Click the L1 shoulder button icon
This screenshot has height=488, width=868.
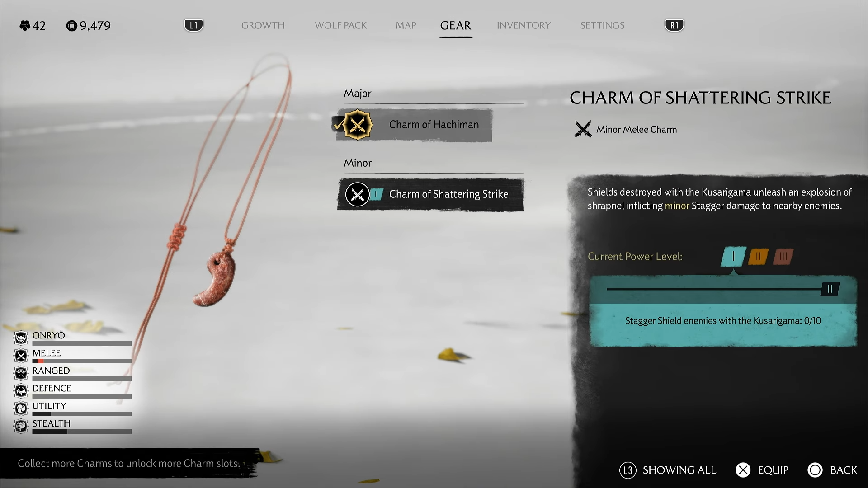click(x=193, y=25)
